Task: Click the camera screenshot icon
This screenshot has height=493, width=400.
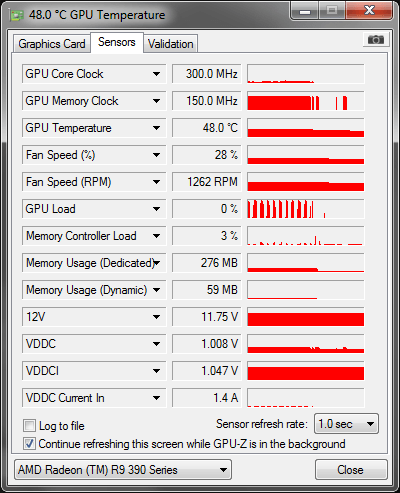Action: click(x=376, y=40)
